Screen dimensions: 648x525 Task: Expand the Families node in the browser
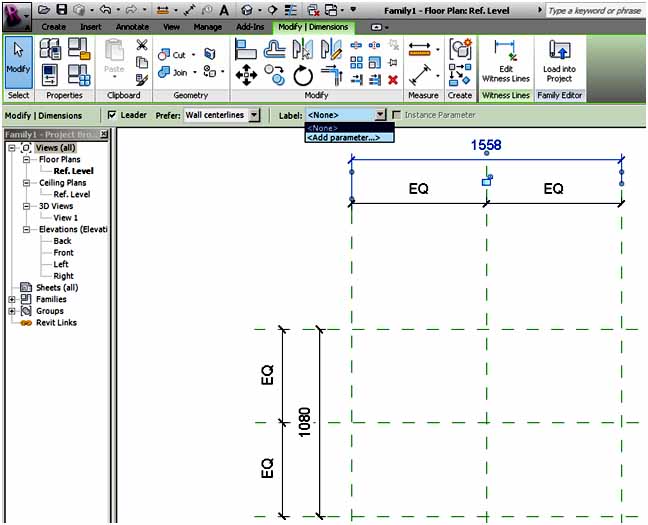coord(12,299)
